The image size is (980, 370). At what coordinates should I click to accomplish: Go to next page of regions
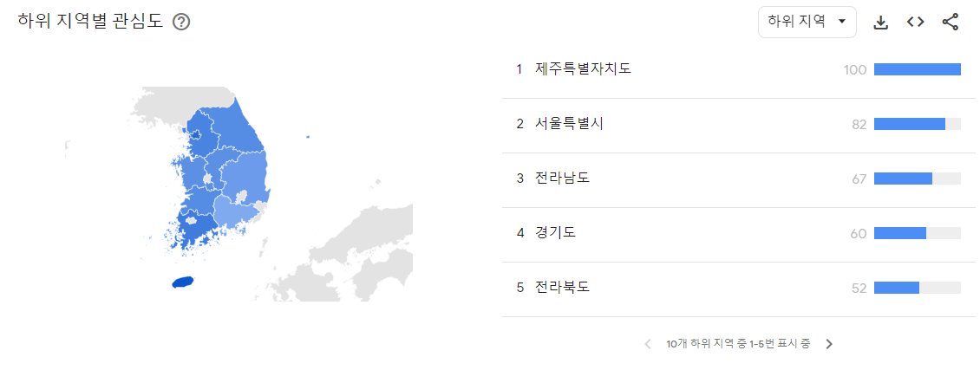coord(829,344)
